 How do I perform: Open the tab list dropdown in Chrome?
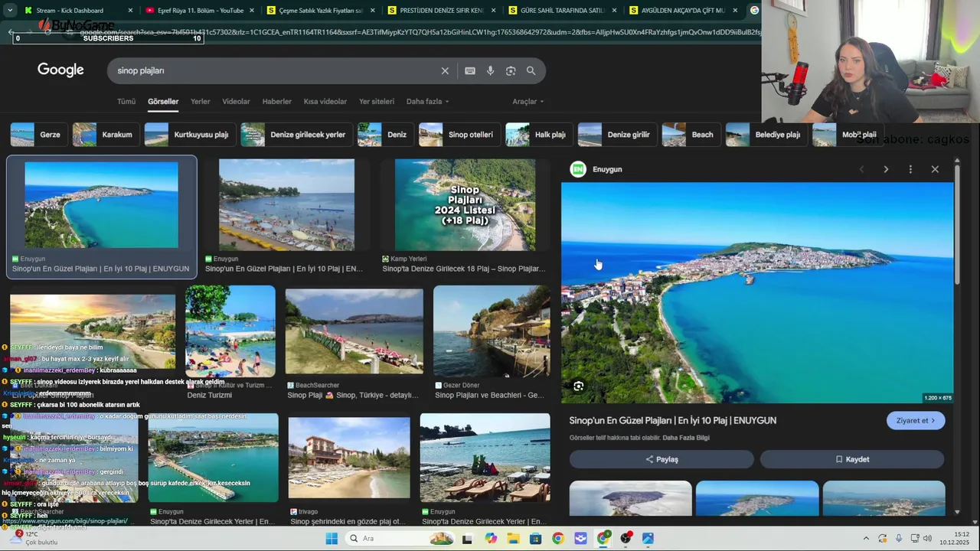coord(10,11)
